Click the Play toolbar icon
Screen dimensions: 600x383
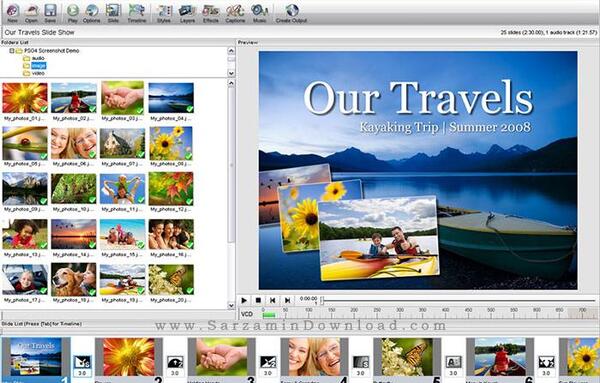(73, 13)
